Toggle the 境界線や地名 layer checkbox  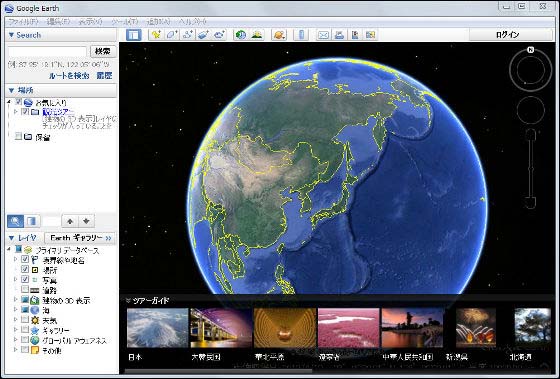tap(25, 259)
